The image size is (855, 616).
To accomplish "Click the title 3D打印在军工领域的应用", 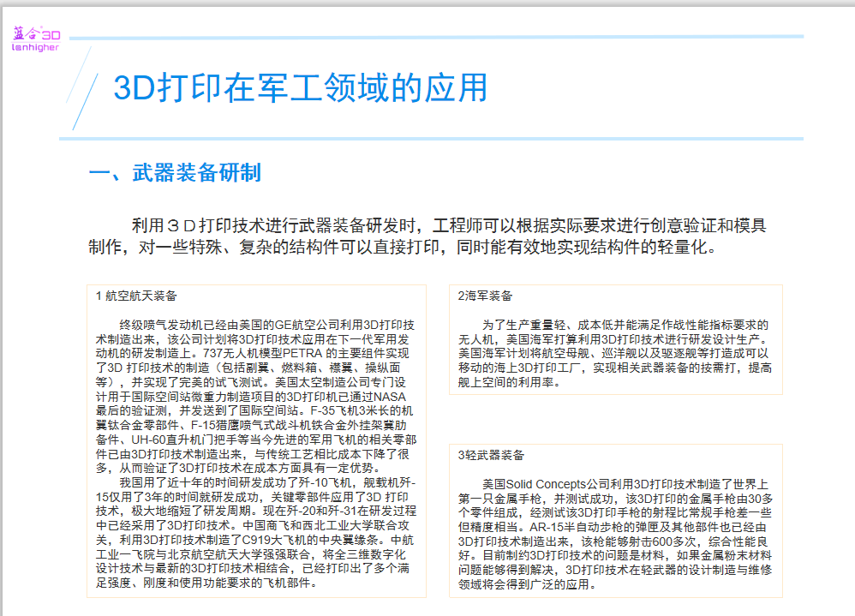I will pyautogui.click(x=301, y=87).
